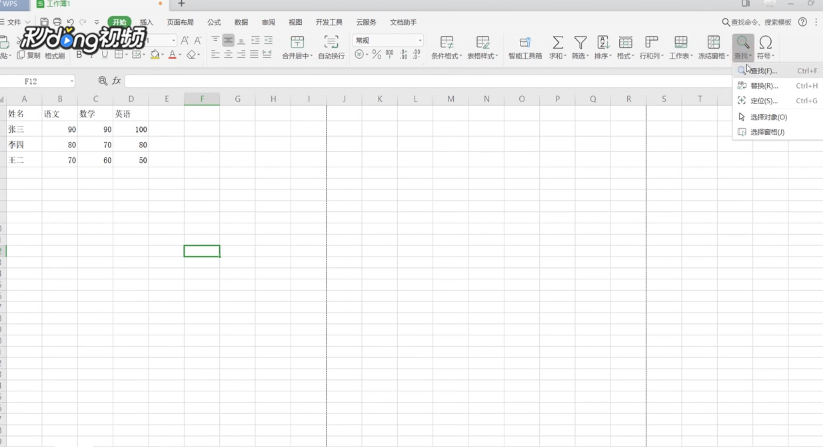Click the 冻结窗格 freeze panes button

(x=713, y=47)
